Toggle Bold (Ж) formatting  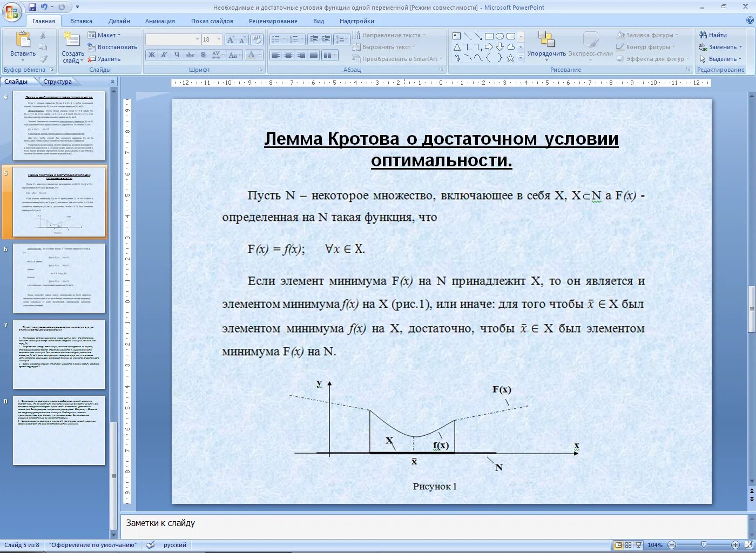click(x=152, y=55)
